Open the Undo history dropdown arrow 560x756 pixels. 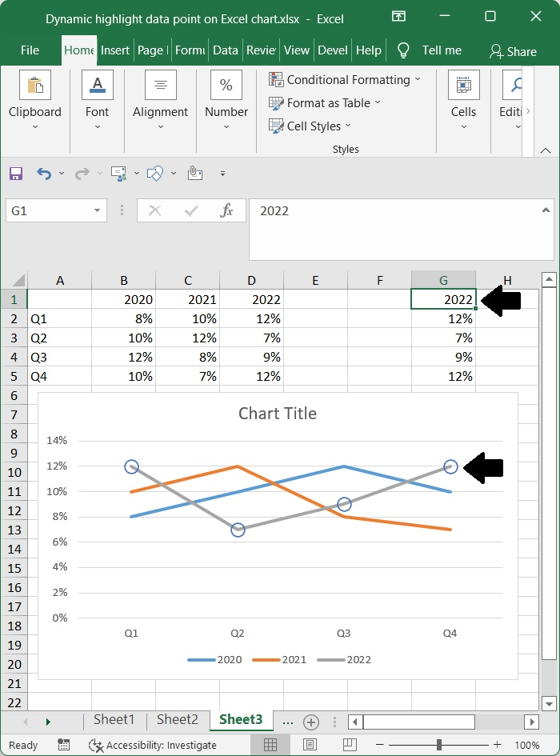62,174
